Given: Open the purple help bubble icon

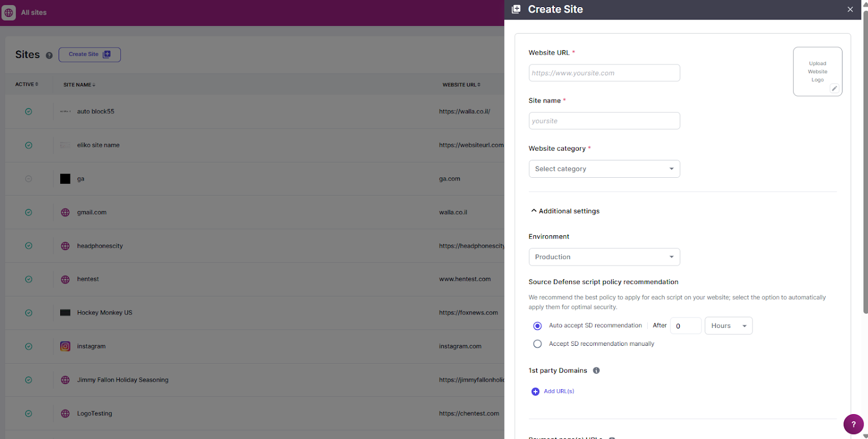Looking at the screenshot, I should [853, 424].
